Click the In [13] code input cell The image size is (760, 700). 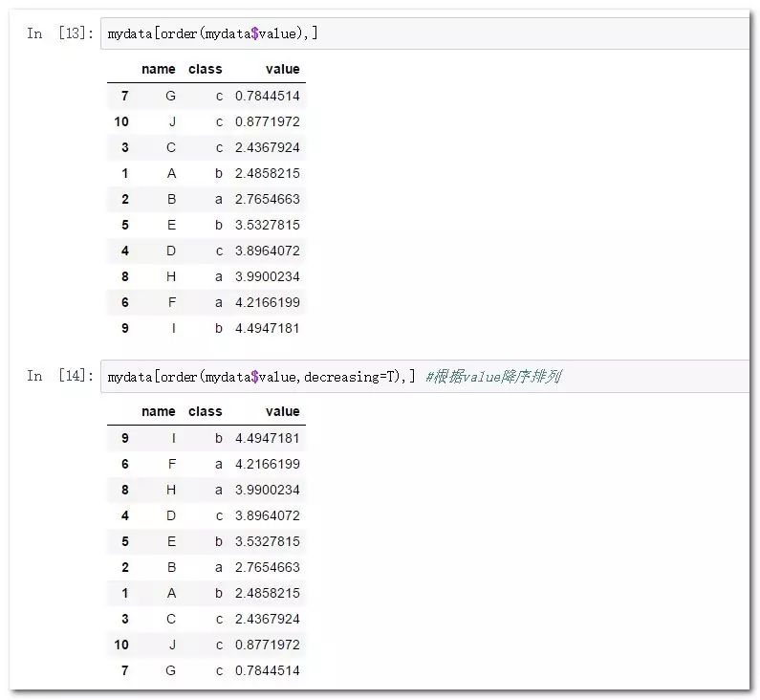(x=424, y=33)
